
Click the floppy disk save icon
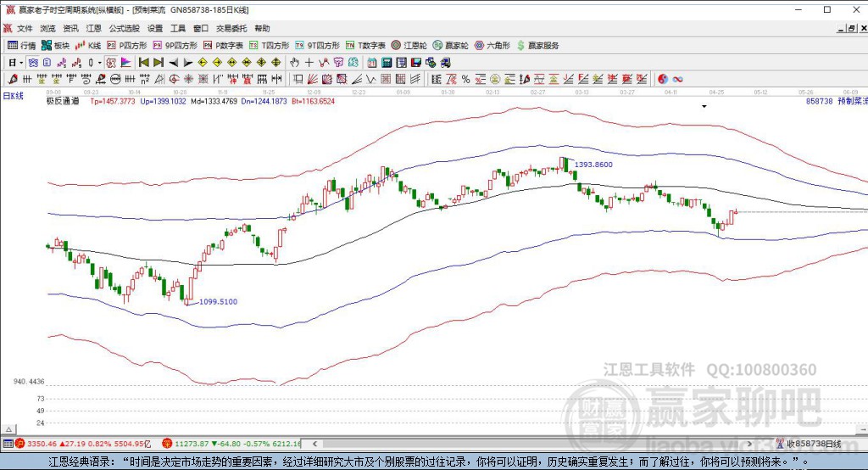[x=416, y=63]
